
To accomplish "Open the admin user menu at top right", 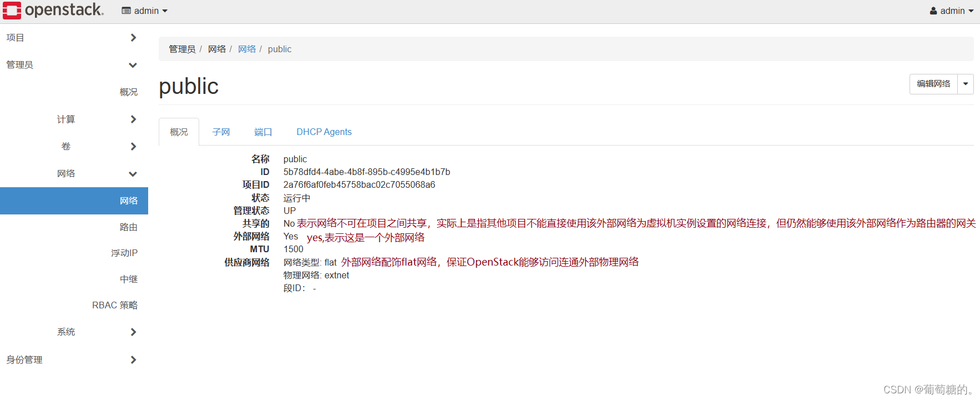I will pos(952,11).
